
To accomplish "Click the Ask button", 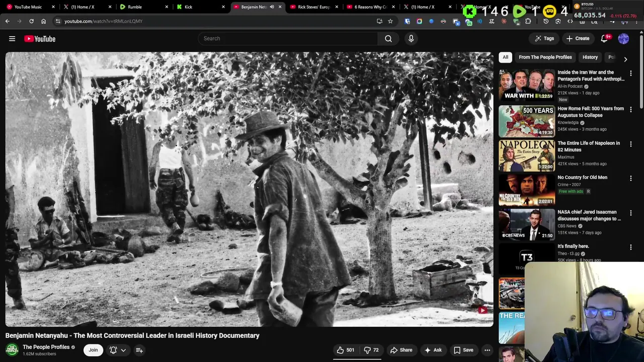I will [433, 350].
